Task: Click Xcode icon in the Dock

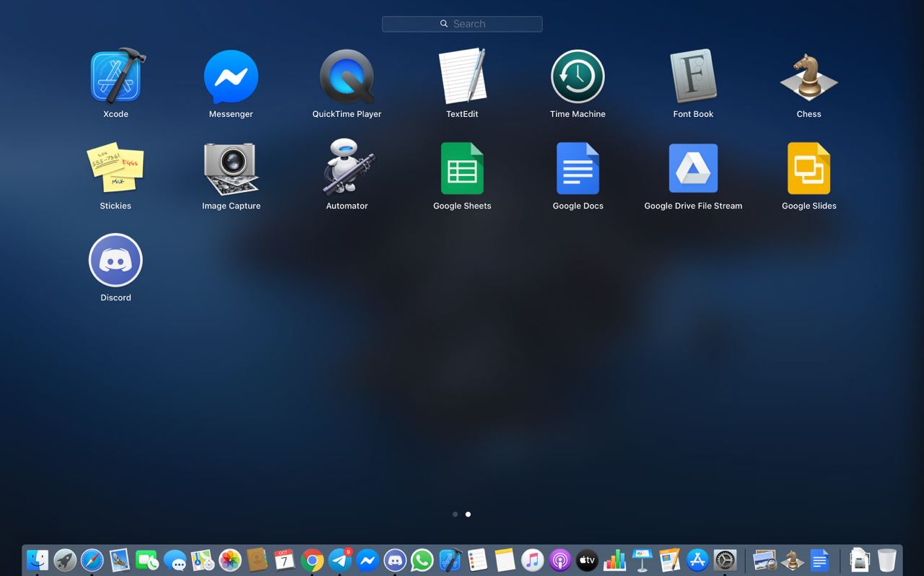Action: (x=450, y=560)
